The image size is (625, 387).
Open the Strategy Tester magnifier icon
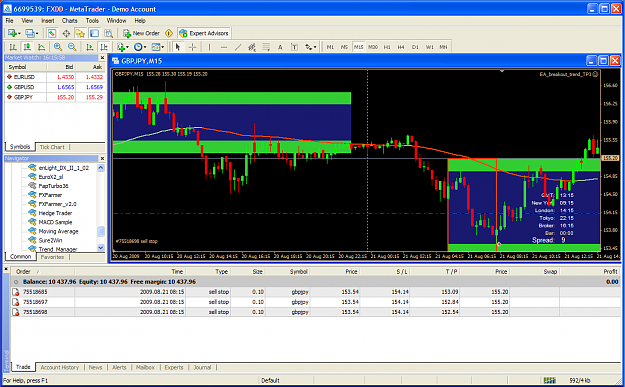[x=108, y=33]
